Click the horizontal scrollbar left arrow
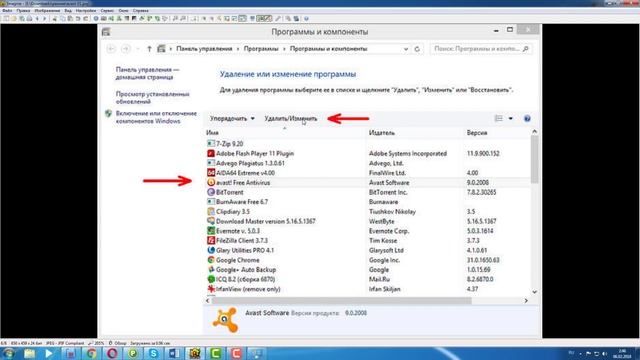Viewport: 640px width, 360px height. click(208, 301)
